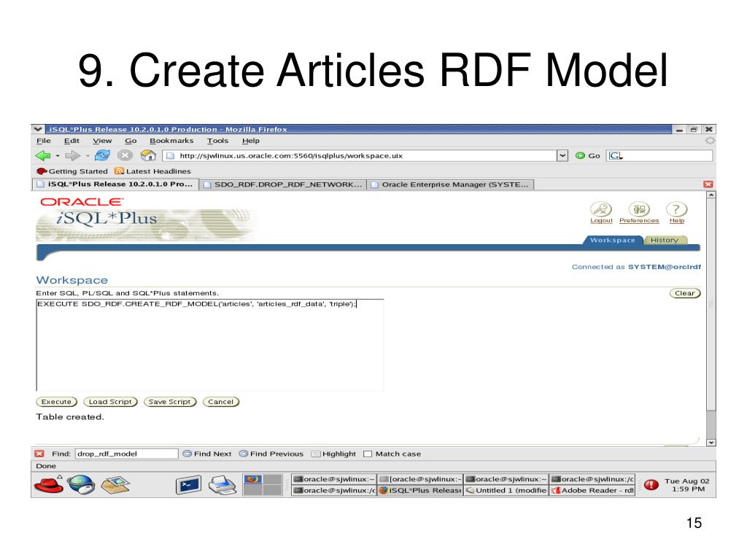
Task: Open the Go menu
Action: click(131, 141)
